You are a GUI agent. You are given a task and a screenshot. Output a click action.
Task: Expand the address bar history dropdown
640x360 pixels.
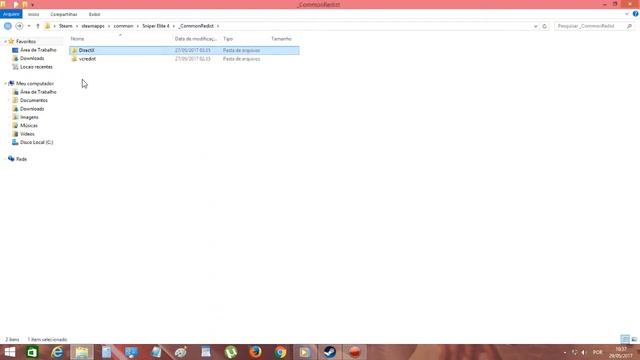pyautogui.click(x=535, y=26)
